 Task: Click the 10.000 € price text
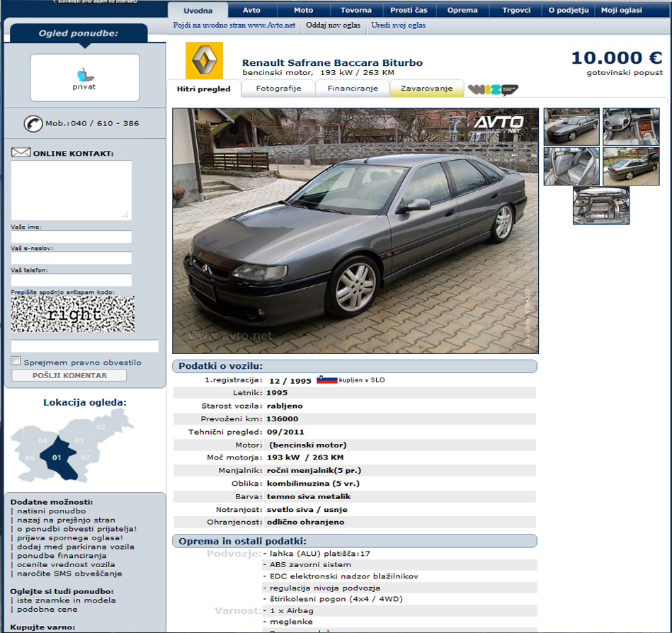[617, 58]
